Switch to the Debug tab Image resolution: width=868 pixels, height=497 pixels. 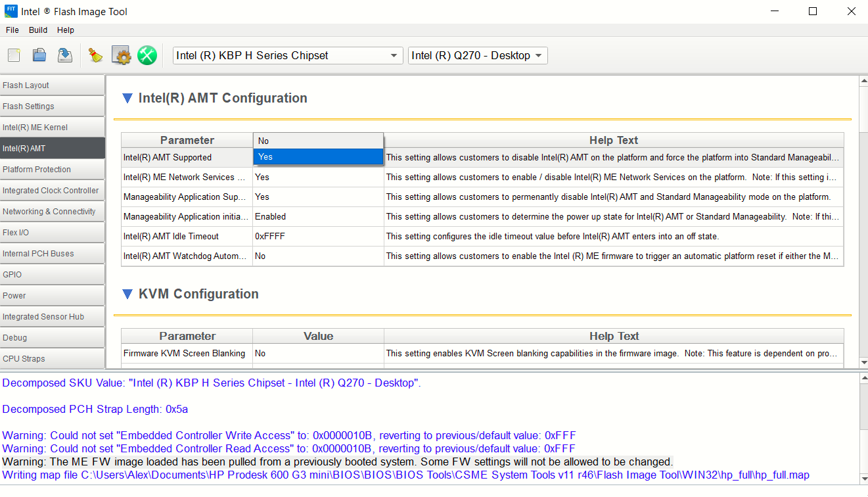53,338
